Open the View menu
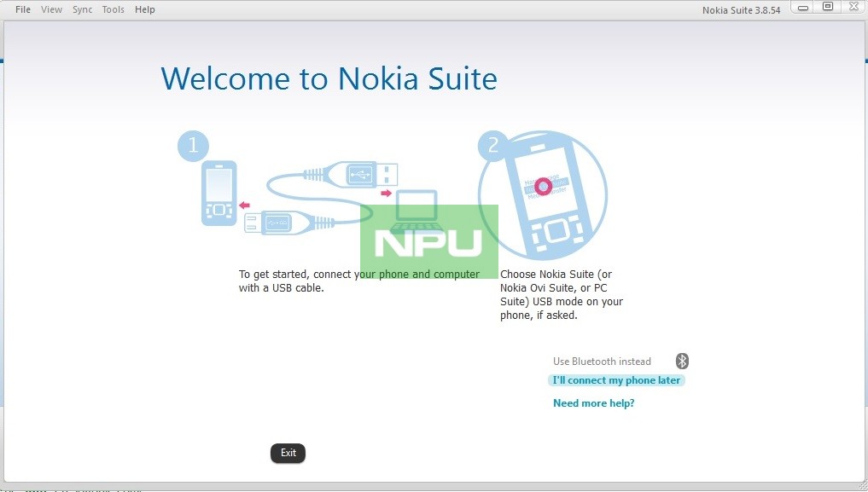This screenshot has width=868, height=492. click(51, 9)
